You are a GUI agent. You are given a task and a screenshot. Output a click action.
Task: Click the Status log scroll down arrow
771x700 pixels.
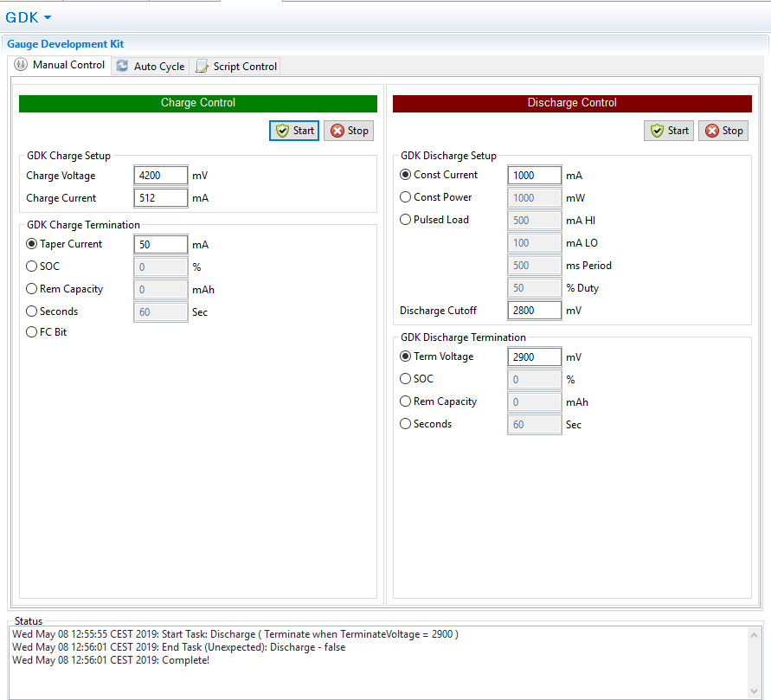(x=754, y=691)
